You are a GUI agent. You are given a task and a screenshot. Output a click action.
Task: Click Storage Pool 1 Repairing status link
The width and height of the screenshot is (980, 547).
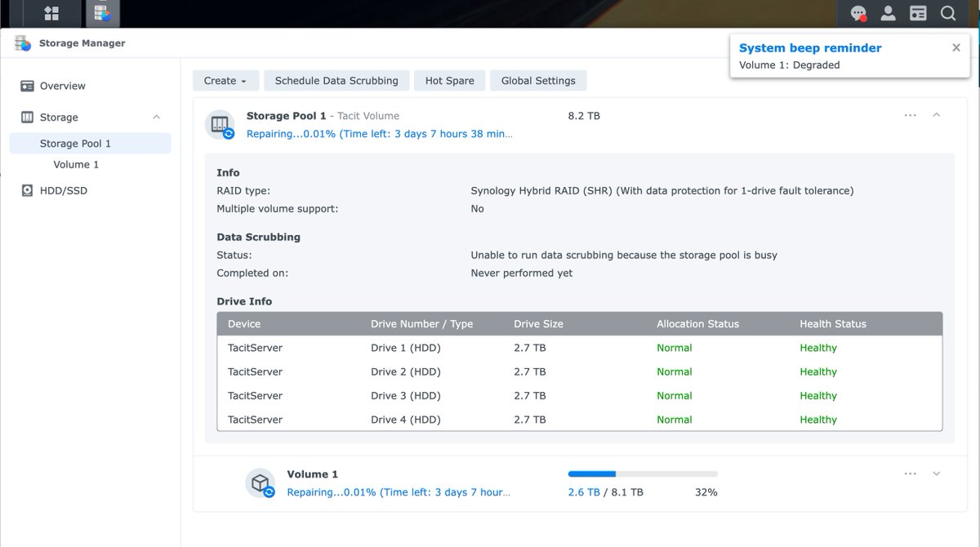coord(380,134)
